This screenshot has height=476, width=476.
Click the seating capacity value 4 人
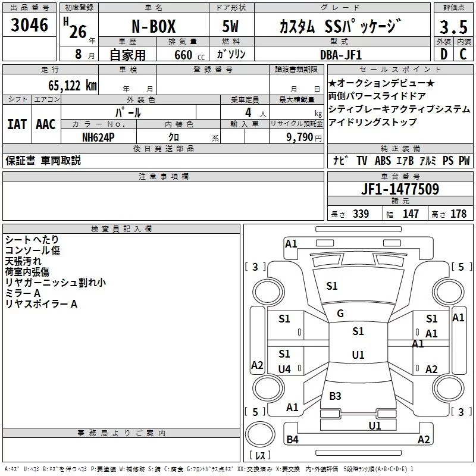(255, 113)
